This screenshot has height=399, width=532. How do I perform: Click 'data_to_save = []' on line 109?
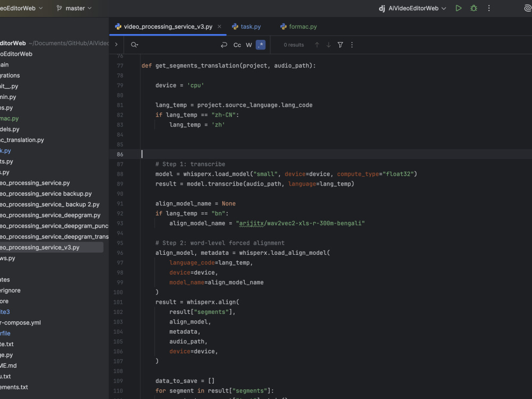pos(185,381)
